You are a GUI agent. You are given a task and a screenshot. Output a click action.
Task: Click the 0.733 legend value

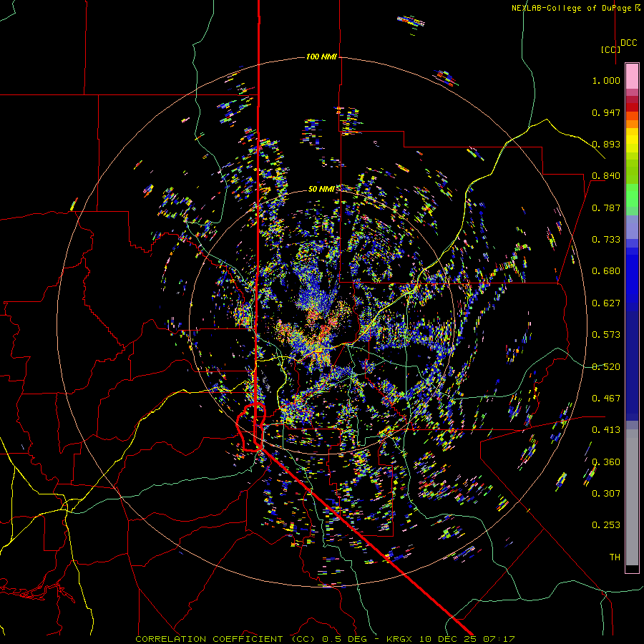point(606,240)
